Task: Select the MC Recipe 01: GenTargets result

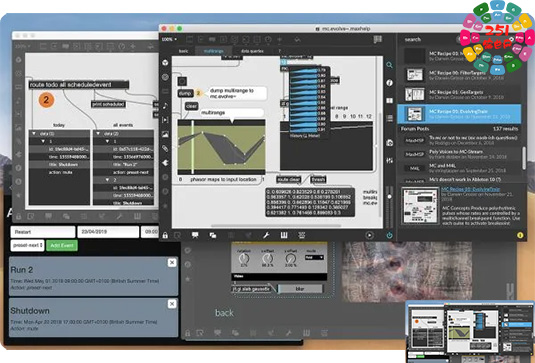Action: pyautogui.click(x=459, y=95)
